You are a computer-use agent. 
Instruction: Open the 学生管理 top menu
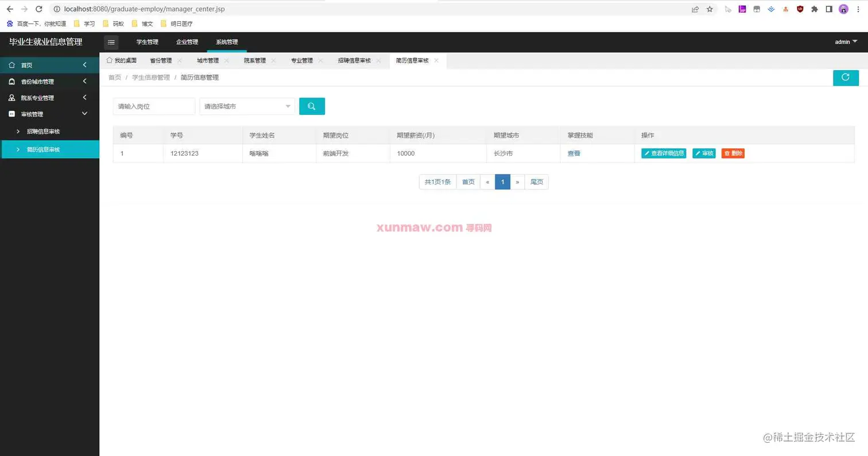click(147, 42)
